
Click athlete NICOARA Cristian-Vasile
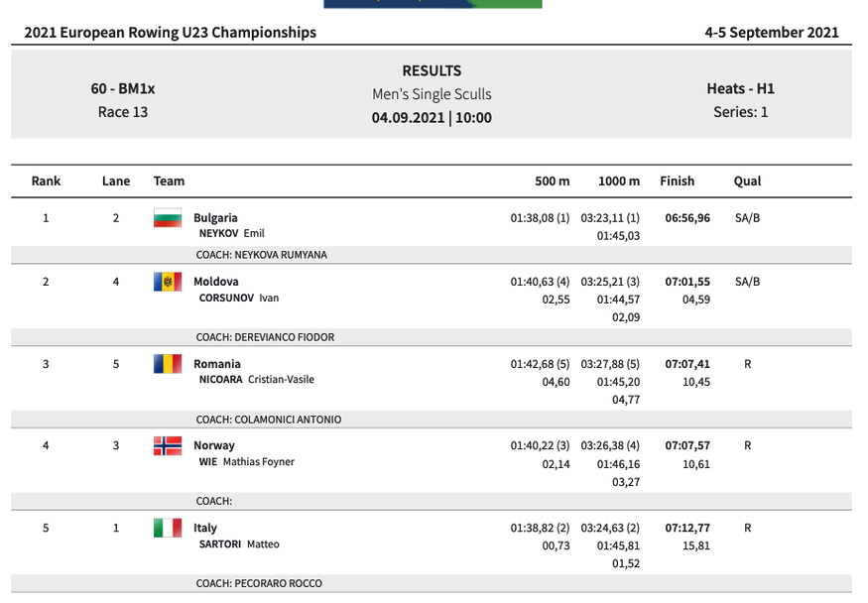coord(256,380)
